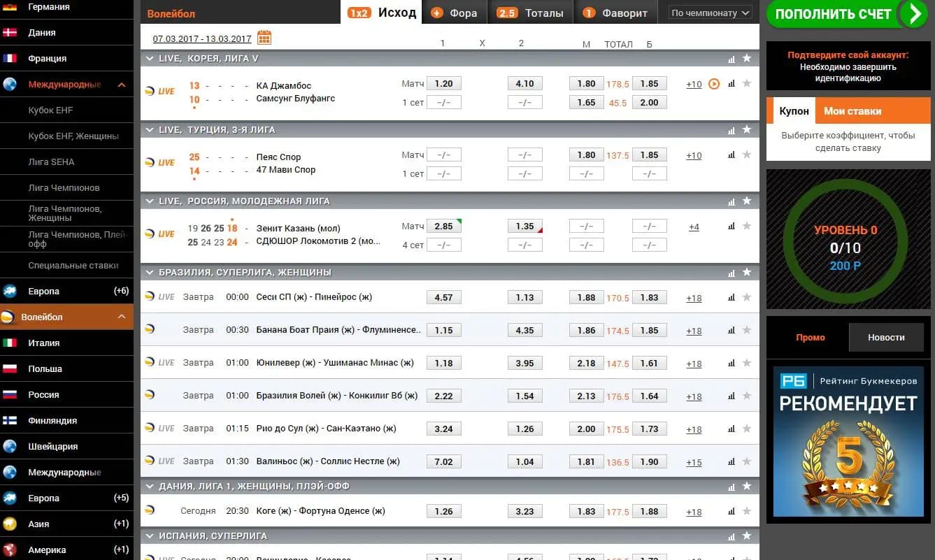Image resolution: width=935 pixels, height=560 pixels.
Task: Star the Коге - Фортуна Оденсе match
Action: [x=747, y=511]
